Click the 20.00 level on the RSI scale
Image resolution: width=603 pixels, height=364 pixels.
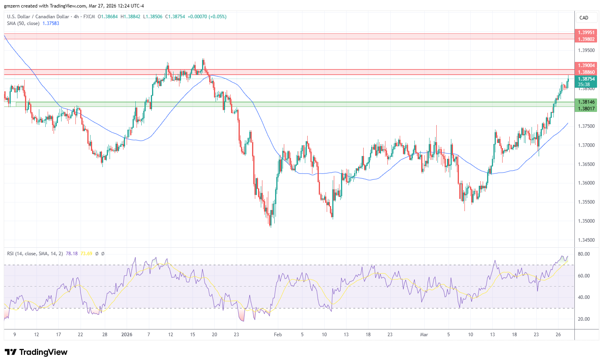tap(584, 319)
